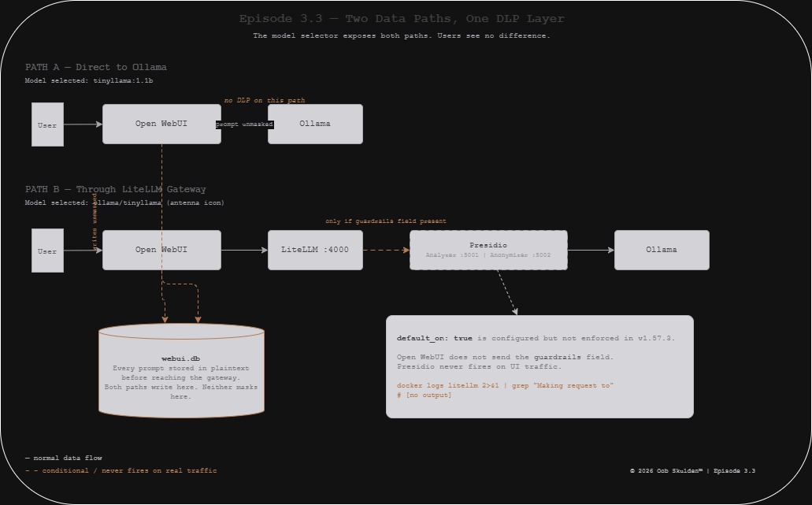Select the Ollama node in Path B
The image size is (812, 505).
coord(662,250)
